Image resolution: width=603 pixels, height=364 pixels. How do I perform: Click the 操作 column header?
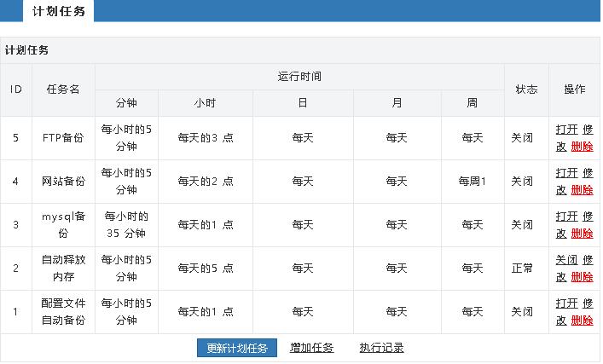[574, 90]
